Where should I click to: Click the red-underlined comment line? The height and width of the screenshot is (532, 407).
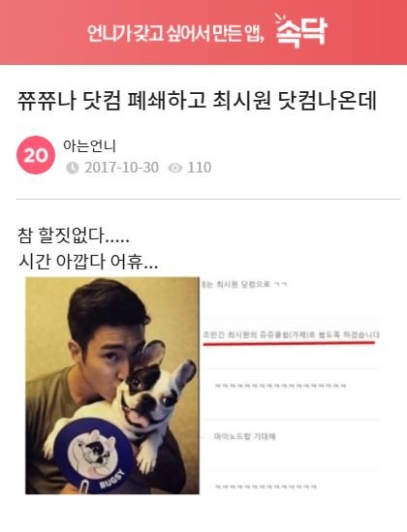click(x=291, y=335)
